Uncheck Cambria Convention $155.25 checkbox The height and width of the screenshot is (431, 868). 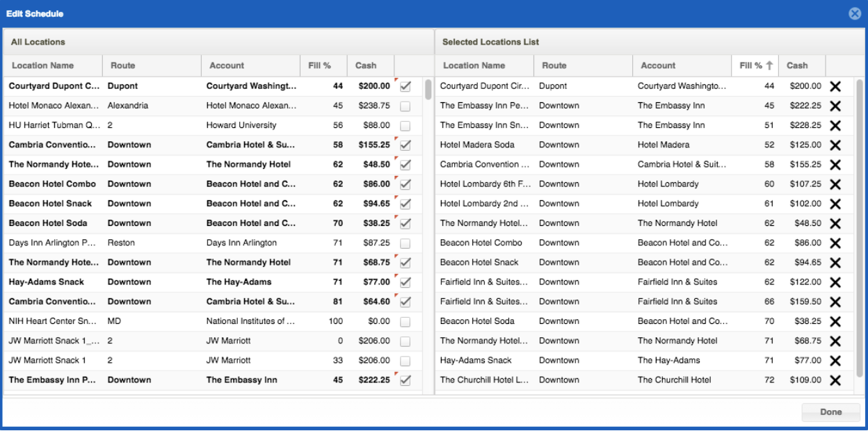click(x=405, y=145)
